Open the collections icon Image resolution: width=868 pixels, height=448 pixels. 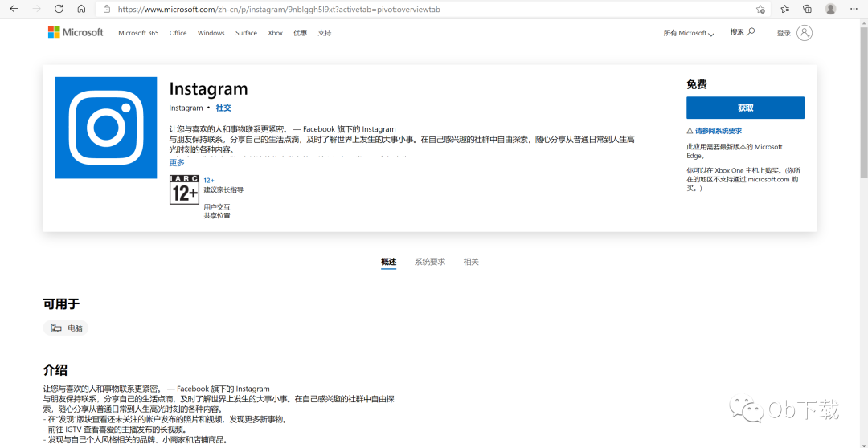pyautogui.click(x=807, y=9)
